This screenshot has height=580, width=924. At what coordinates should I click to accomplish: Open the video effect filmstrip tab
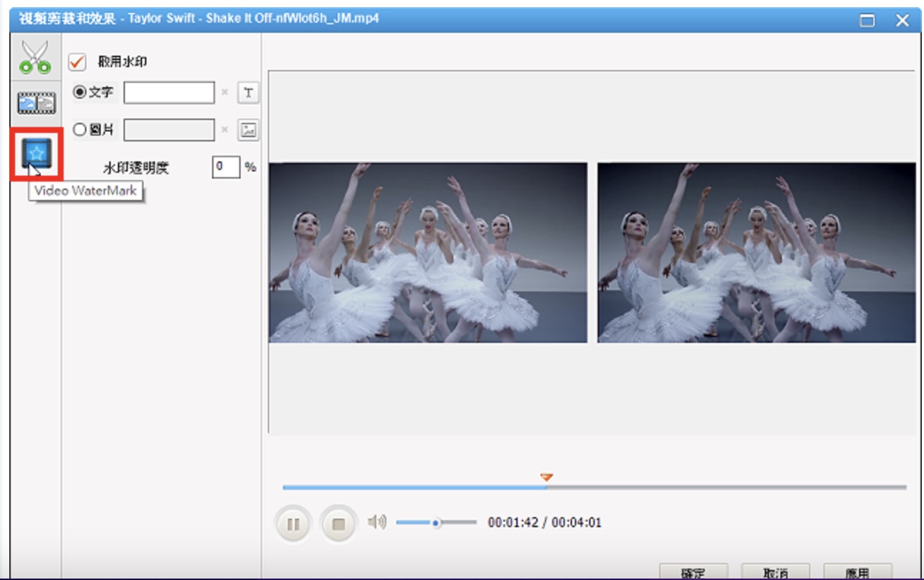(x=36, y=104)
